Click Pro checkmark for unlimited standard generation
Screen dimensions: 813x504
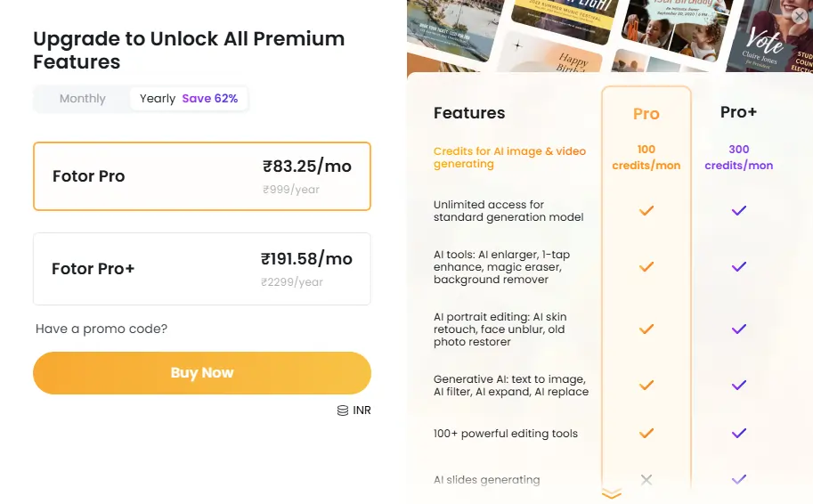click(x=646, y=211)
